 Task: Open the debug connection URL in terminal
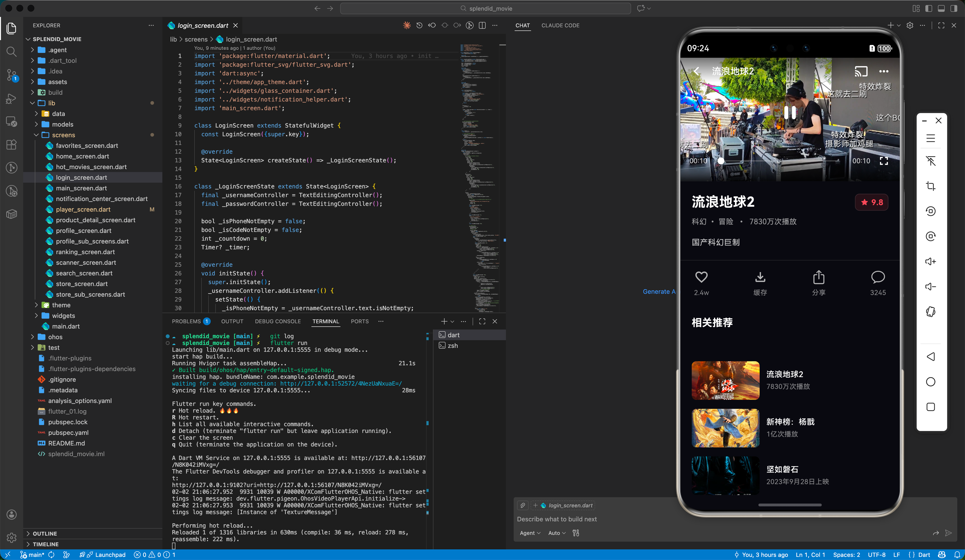[341, 384]
